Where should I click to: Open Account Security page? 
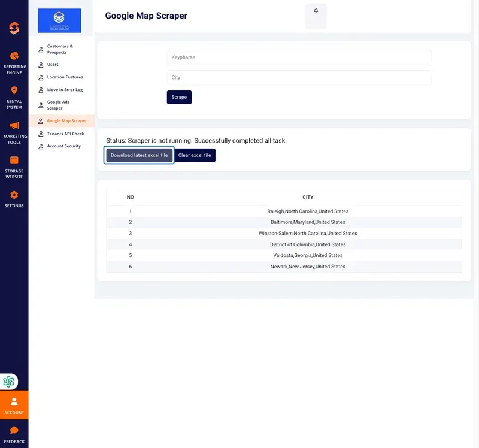[x=59, y=146]
